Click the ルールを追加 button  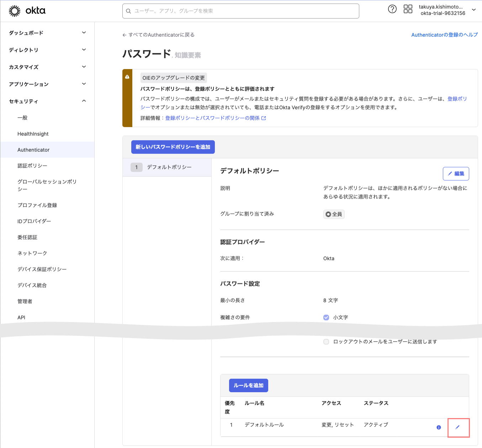248,385
